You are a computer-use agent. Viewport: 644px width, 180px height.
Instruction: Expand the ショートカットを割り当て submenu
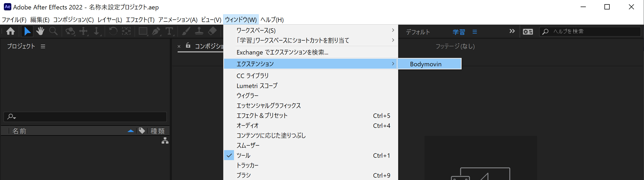point(311,40)
